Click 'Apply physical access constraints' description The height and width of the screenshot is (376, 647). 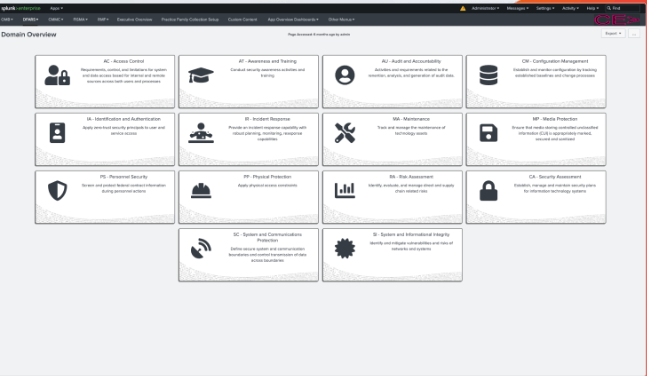(x=267, y=185)
